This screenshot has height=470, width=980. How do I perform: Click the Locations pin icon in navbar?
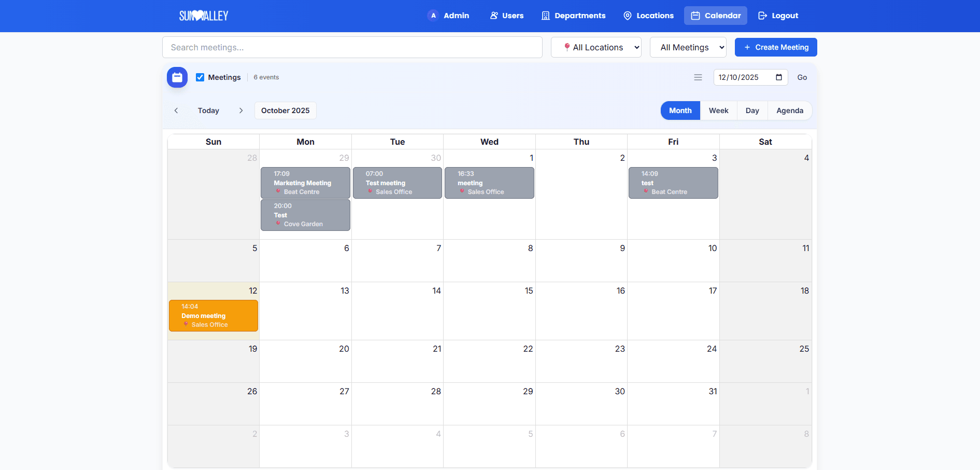pos(628,16)
